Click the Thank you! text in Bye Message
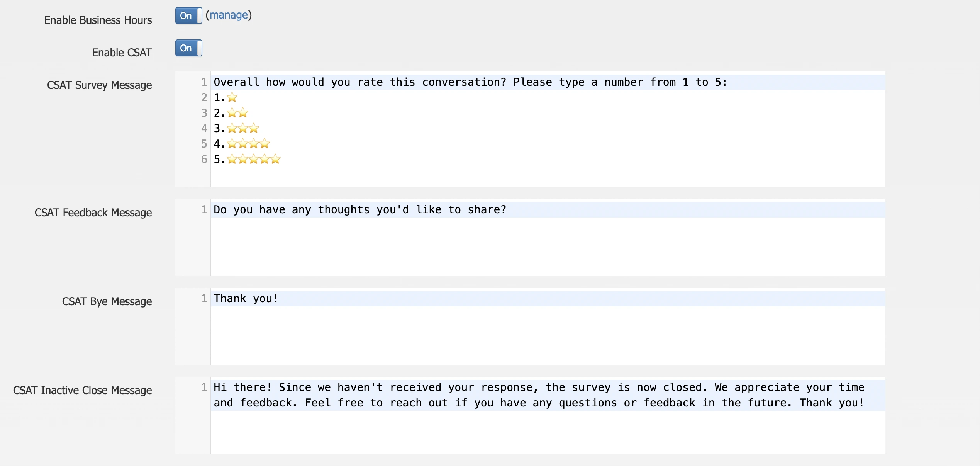980x466 pixels. click(245, 298)
